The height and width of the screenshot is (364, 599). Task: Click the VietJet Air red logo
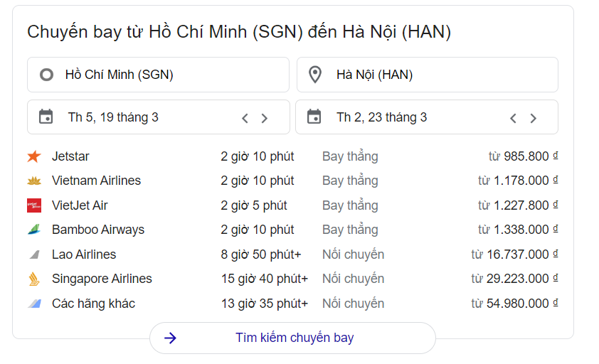[34, 205]
